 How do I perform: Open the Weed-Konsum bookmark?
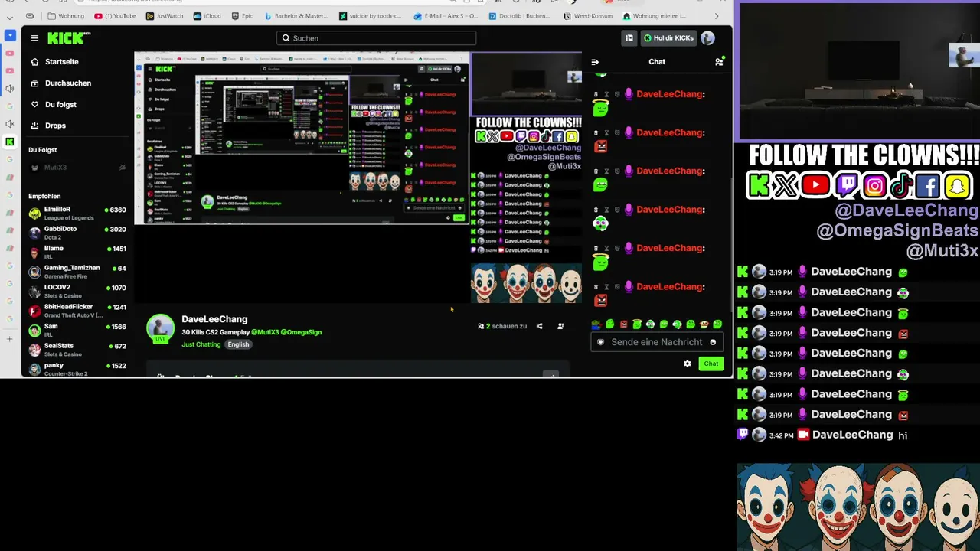pos(589,16)
